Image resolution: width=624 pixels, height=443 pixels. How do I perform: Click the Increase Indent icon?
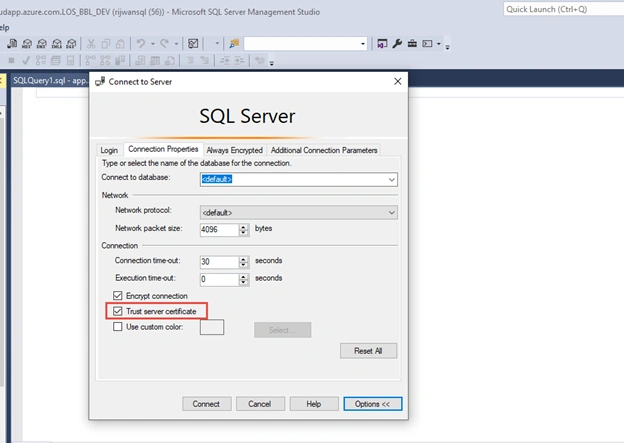239,60
